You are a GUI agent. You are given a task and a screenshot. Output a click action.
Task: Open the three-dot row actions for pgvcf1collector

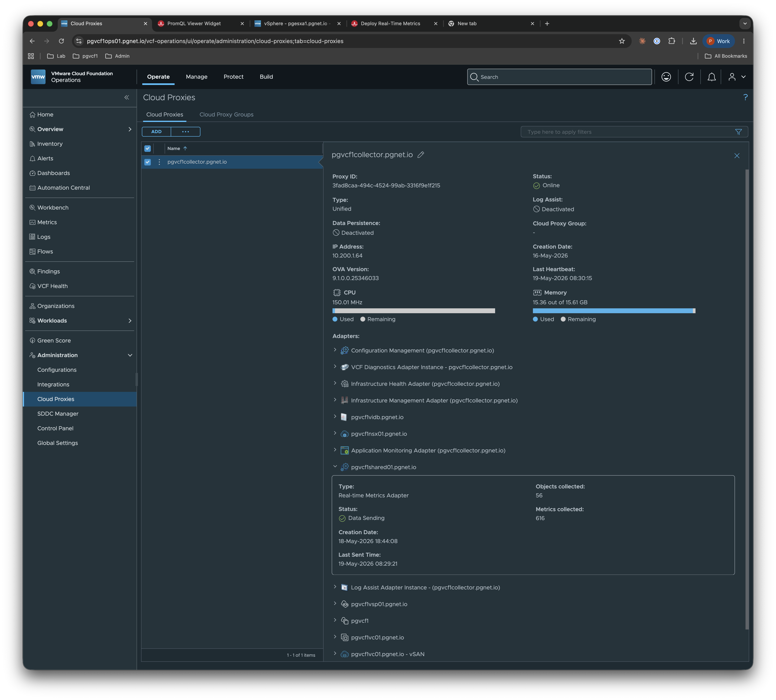159,162
